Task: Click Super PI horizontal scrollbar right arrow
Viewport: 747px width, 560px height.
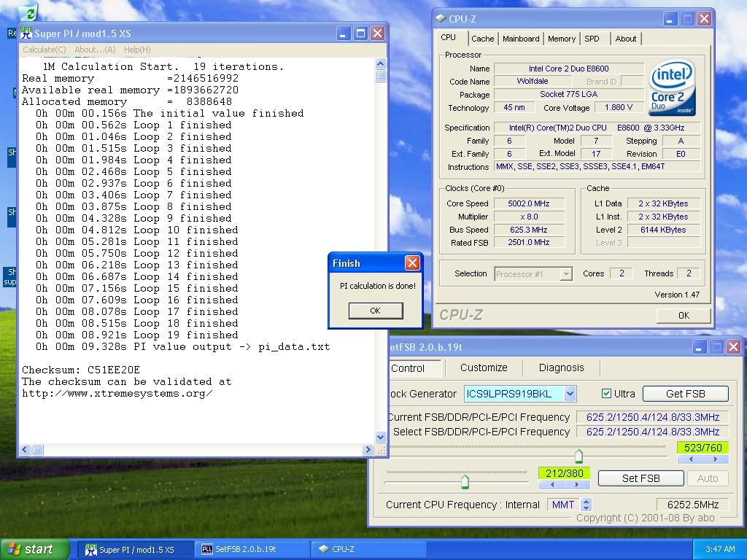Action: point(368,449)
